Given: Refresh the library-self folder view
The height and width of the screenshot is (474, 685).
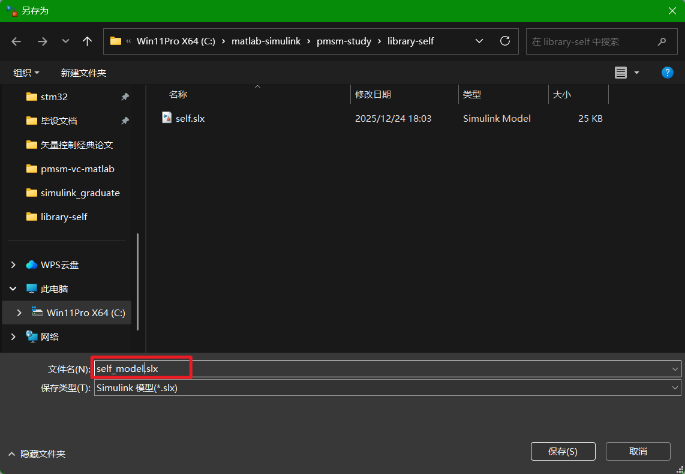Looking at the screenshot, I should 505,41.
